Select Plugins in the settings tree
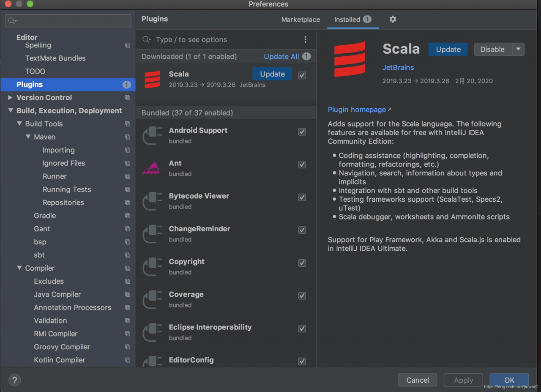The width and height of the screenshot is (541, 392). (68, 85)
